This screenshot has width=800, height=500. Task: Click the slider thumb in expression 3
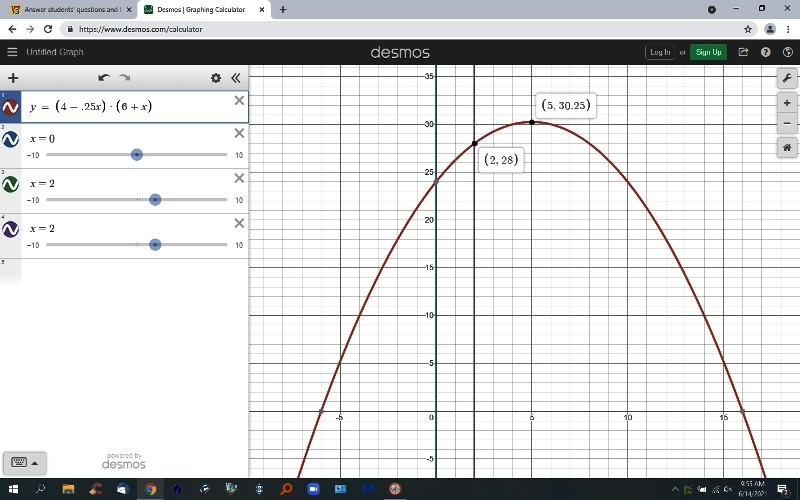click(x=155, y=199)
